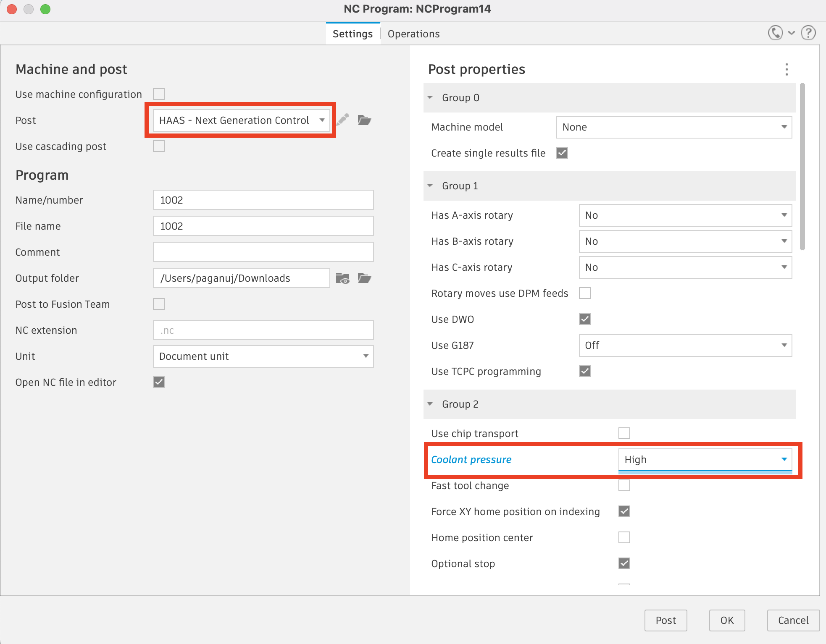Select the Settings tab

[x=352, y=34]
